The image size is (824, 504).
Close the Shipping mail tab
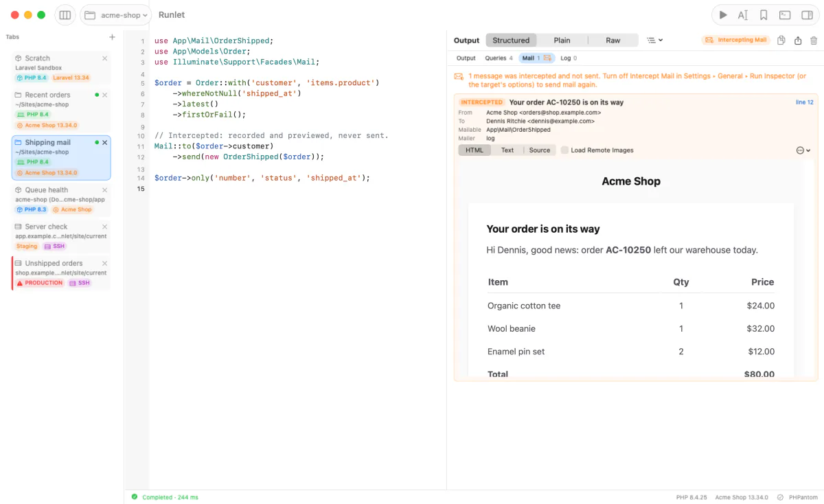[x=105, y=142]
